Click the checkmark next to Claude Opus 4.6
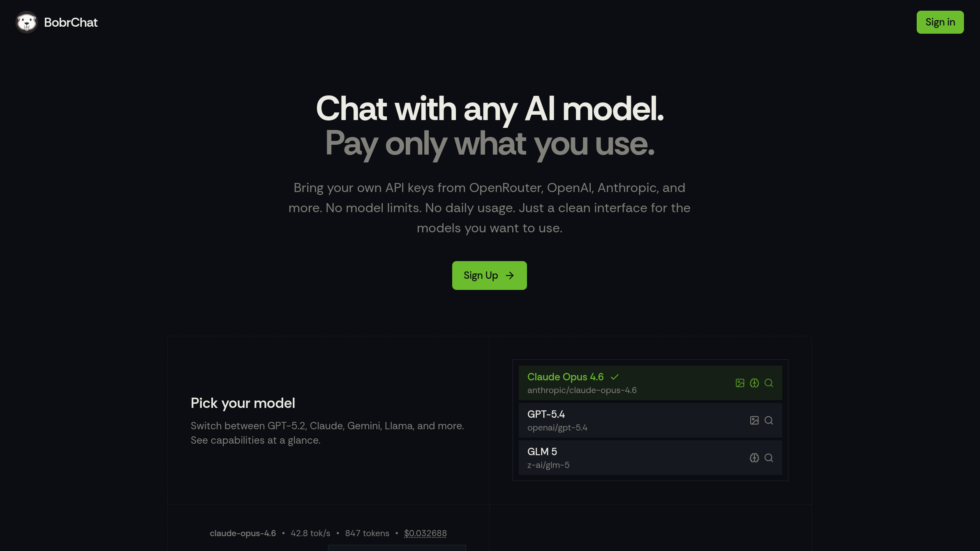 (x=615, y=377)
